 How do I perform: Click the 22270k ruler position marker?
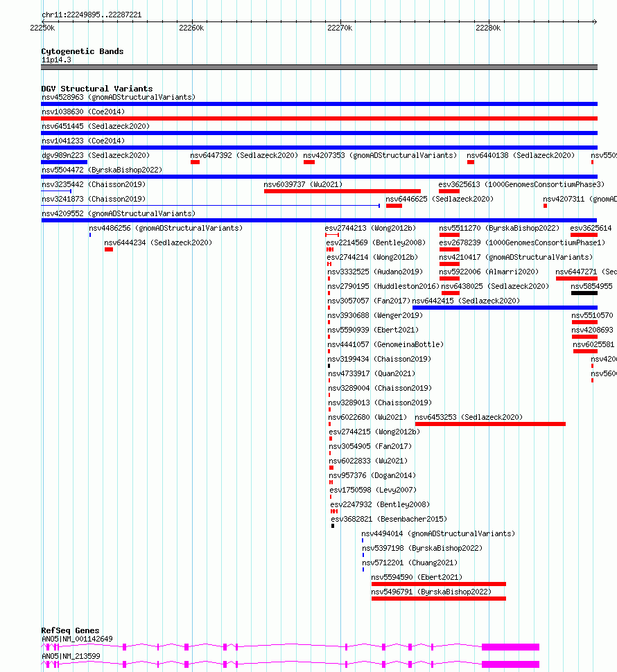coord(340,28)
